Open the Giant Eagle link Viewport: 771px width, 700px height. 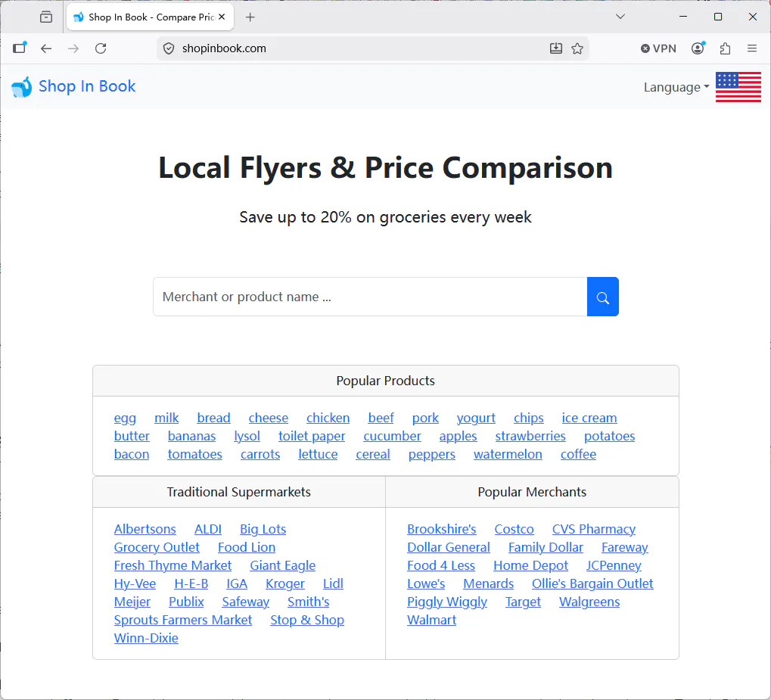283,565
